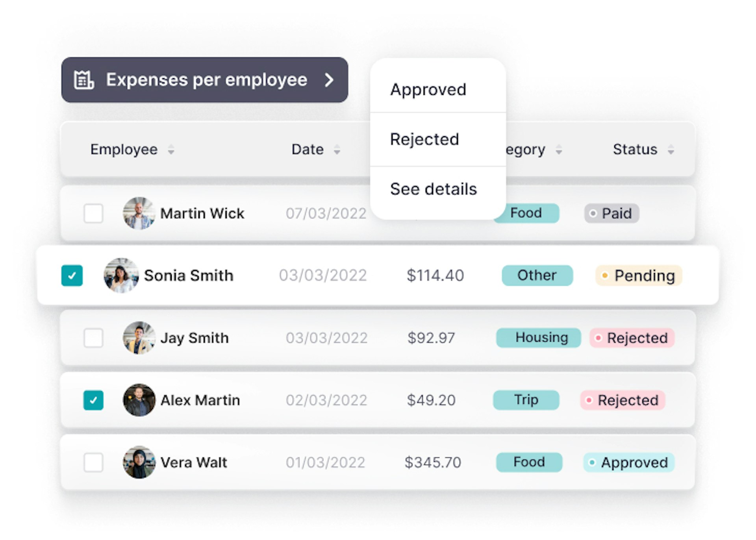Check the Jay Smith row checkbox

point(93,338)
